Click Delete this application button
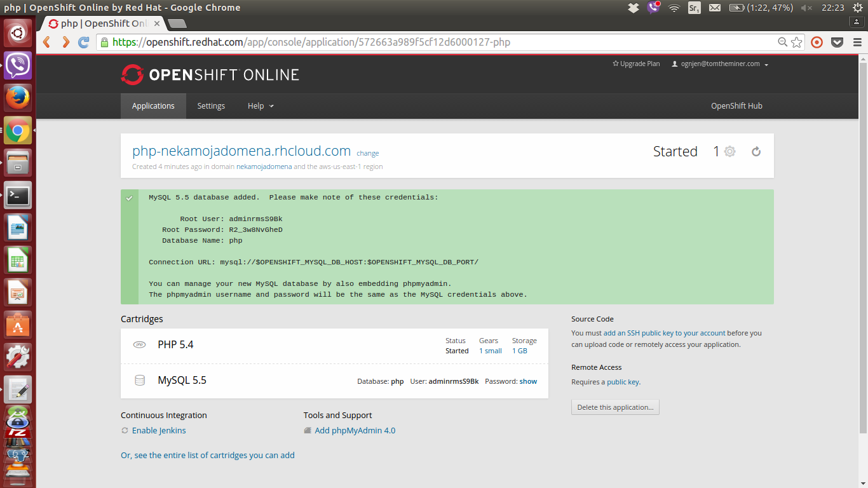Viewport: 868px width, 488px height. point(615,407)
